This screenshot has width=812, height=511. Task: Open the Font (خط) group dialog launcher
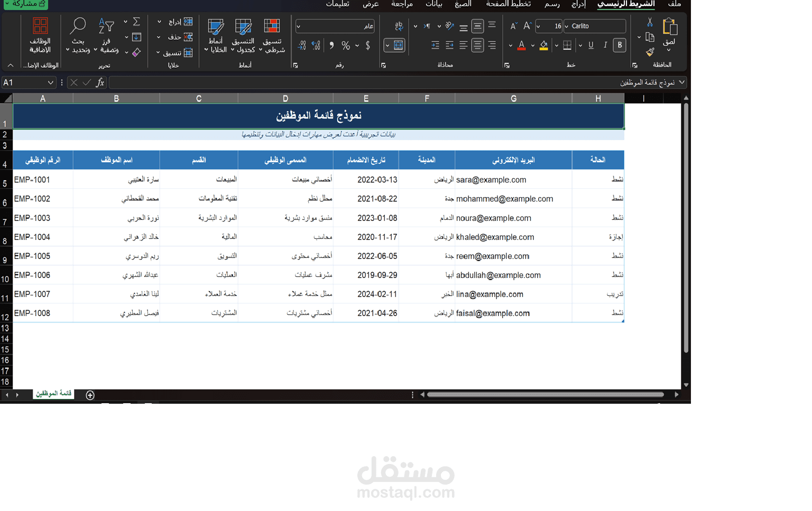click(507, 66)
